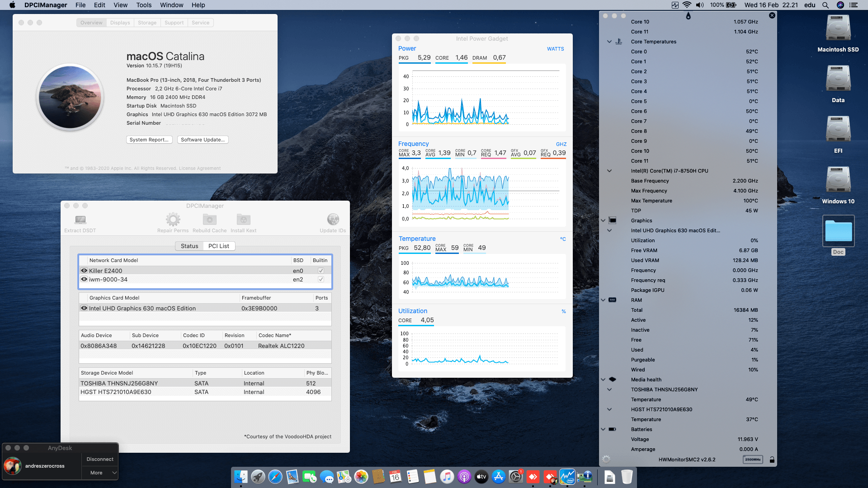Collapse the RAM section in HWMonitor
The width and height of the screenshot is (868, 488).
603,300
